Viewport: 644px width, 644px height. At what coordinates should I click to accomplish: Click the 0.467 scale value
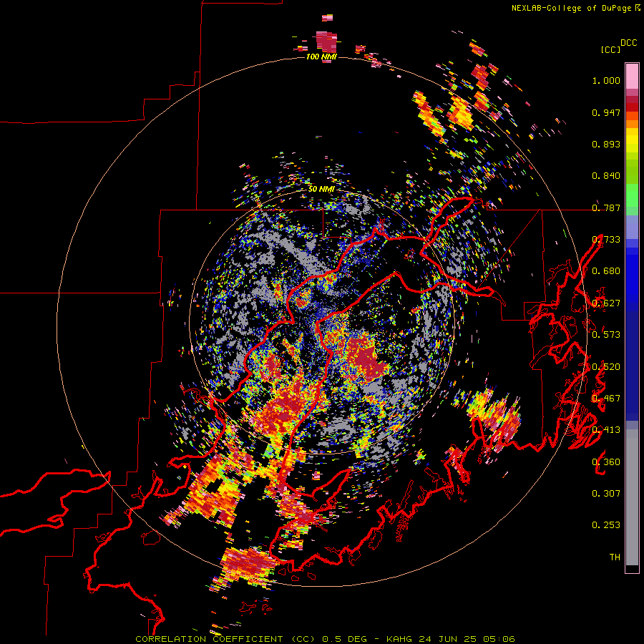click(x=606, y=399)
